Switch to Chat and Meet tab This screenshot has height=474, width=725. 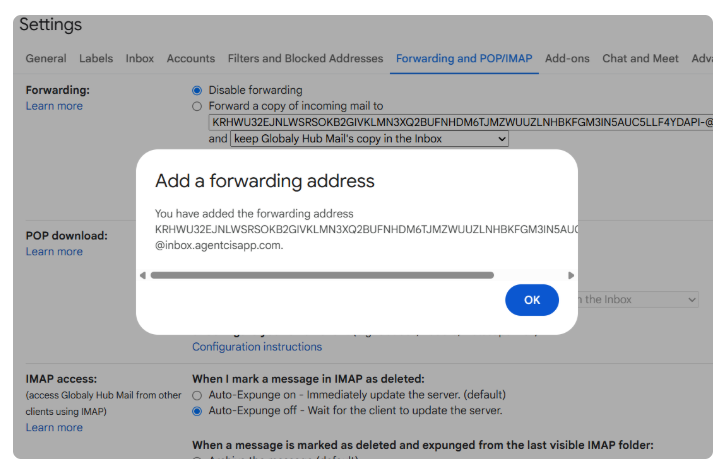(640, 59)
